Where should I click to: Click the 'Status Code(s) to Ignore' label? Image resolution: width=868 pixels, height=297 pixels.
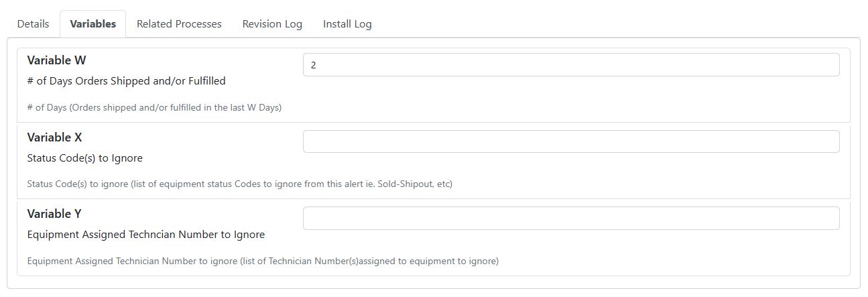point(84,158)
